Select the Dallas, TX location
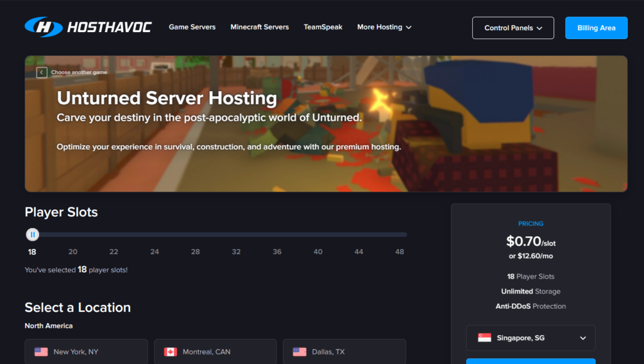This screenshot has width=644, height=364. (345, 351)
